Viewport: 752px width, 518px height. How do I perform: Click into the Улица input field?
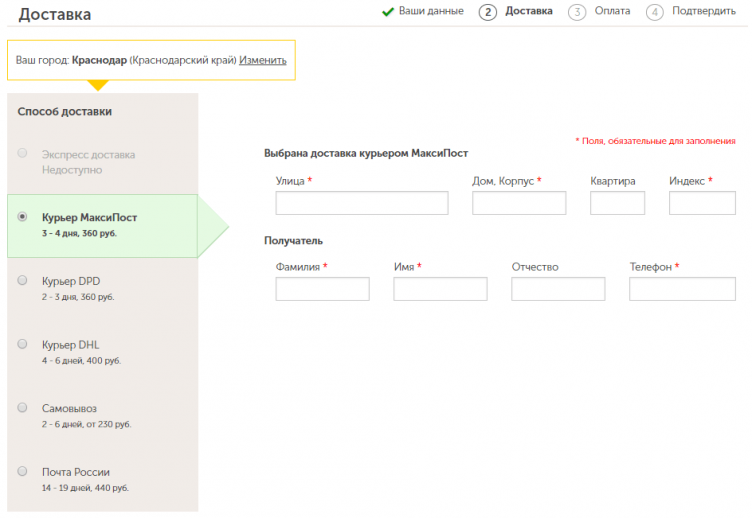pos(362,204)
